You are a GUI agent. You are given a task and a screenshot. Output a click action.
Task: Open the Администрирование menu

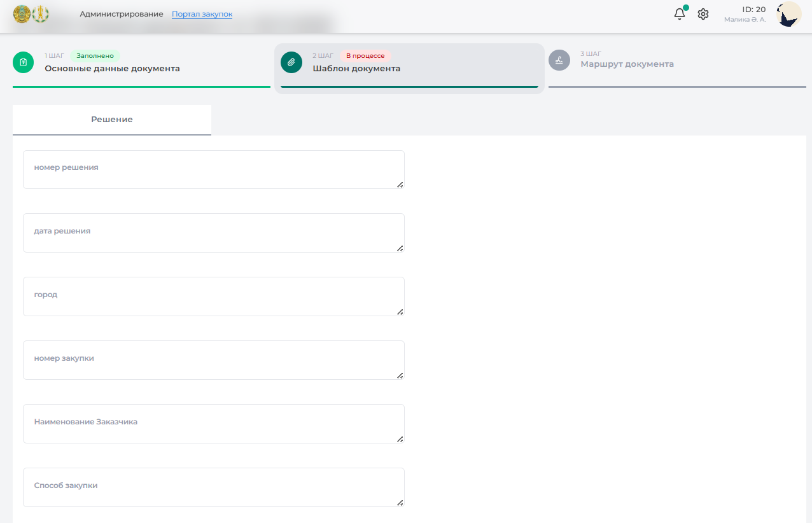click(x=122, y=14)
